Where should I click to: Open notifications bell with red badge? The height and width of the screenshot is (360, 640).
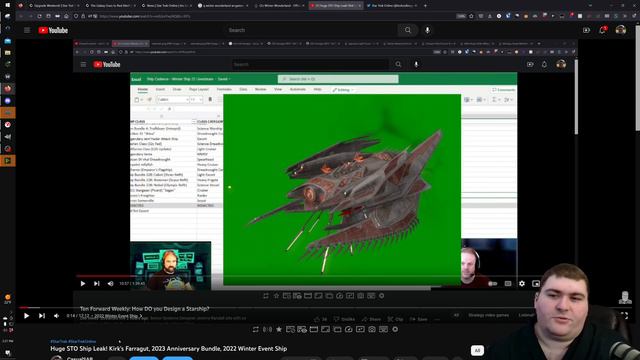(602, 30)
